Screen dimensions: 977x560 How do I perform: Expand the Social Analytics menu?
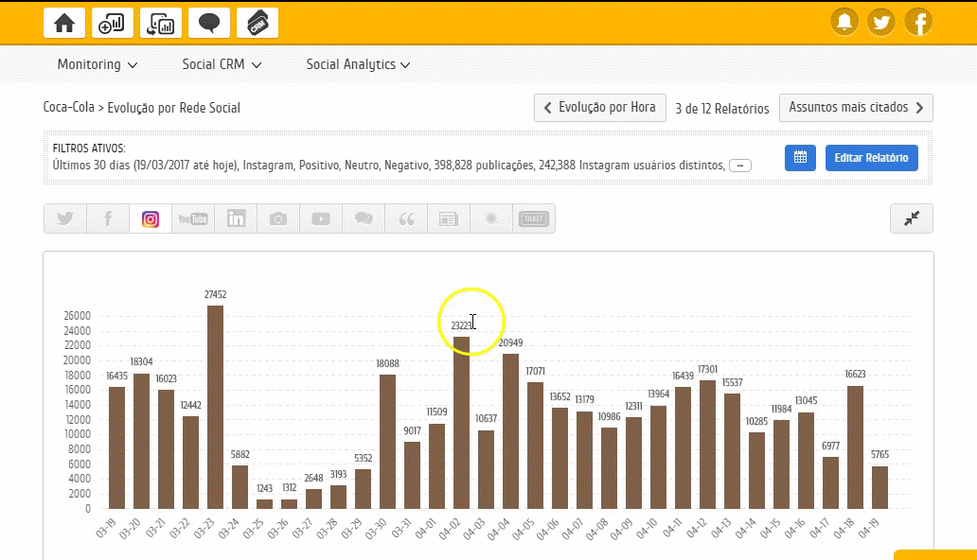click(x=358, y=65)
